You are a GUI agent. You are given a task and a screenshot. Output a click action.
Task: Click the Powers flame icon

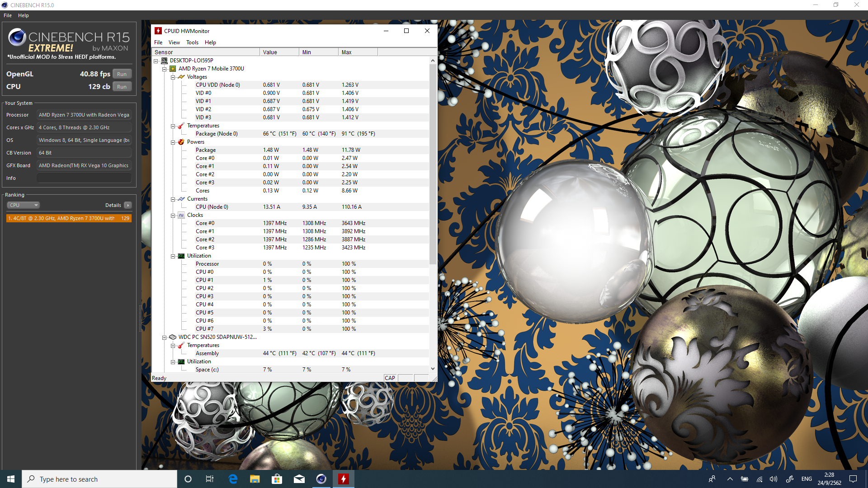click(181, 142)
